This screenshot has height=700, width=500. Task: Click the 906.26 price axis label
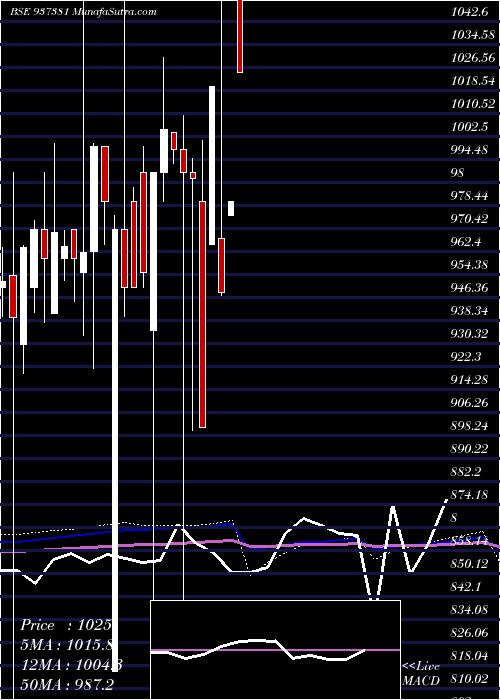click(x=469, y=402)
